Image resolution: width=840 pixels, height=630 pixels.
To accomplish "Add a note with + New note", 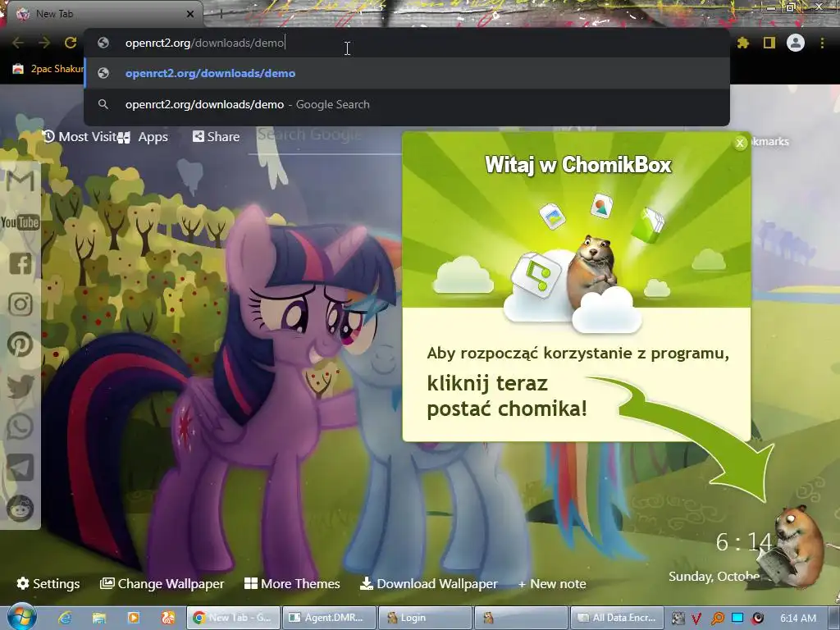I will coord(552,583).
